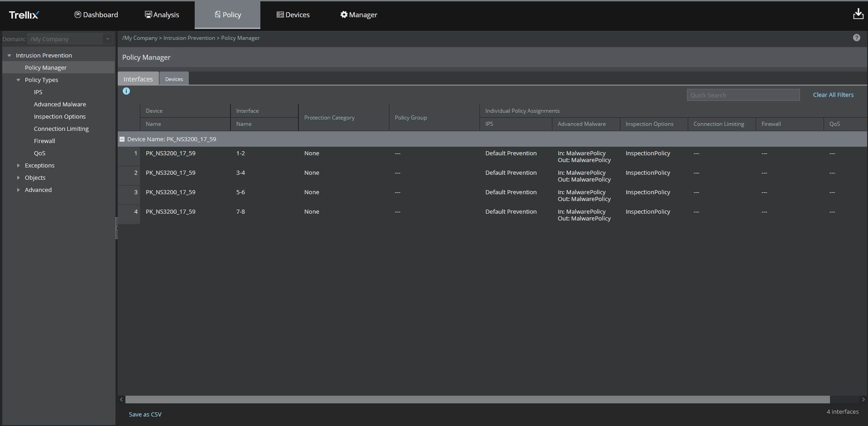Image resolution: width=868 pixels, height=426 pixels.
Task: Click My Company breadcrumb
Action: point(140,38)
